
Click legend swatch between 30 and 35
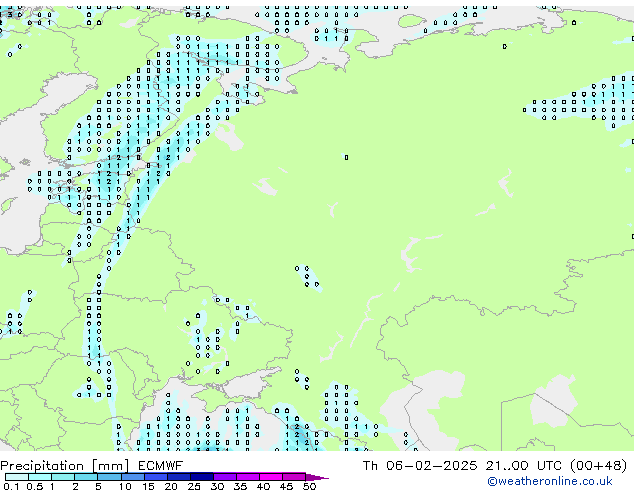coord(225,477)
